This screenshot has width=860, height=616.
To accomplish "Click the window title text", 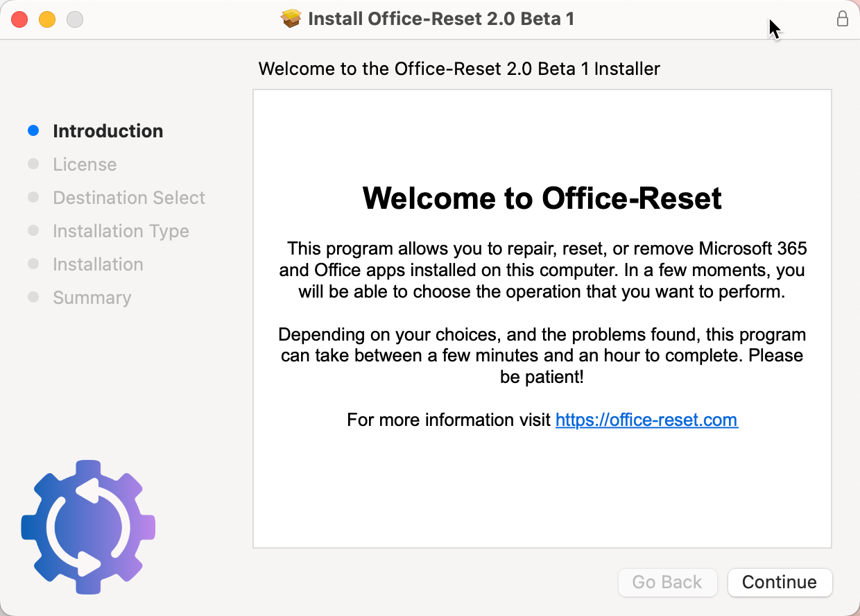I will coord(440,19).
